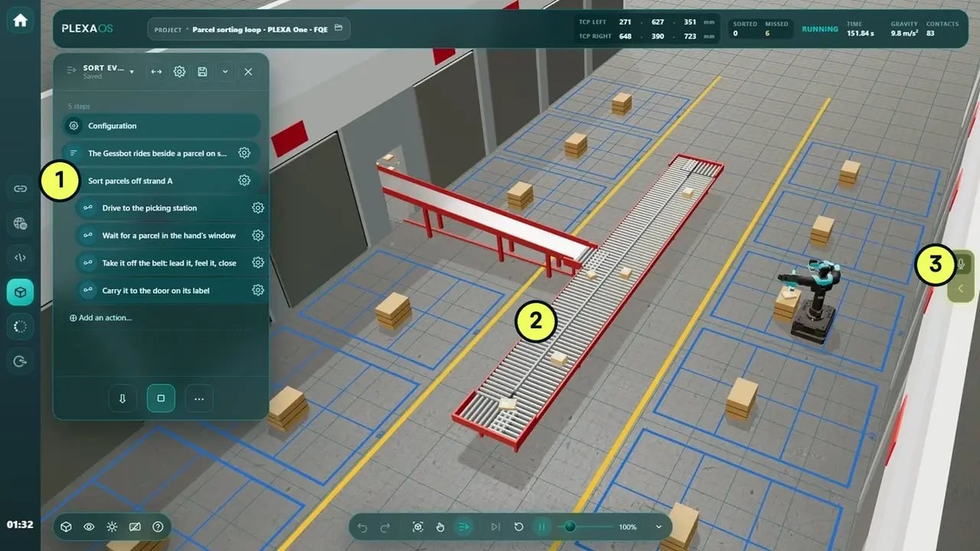Open gear for 'Take it off the belt' step
980x551 pixels.
tap(258, 262)
